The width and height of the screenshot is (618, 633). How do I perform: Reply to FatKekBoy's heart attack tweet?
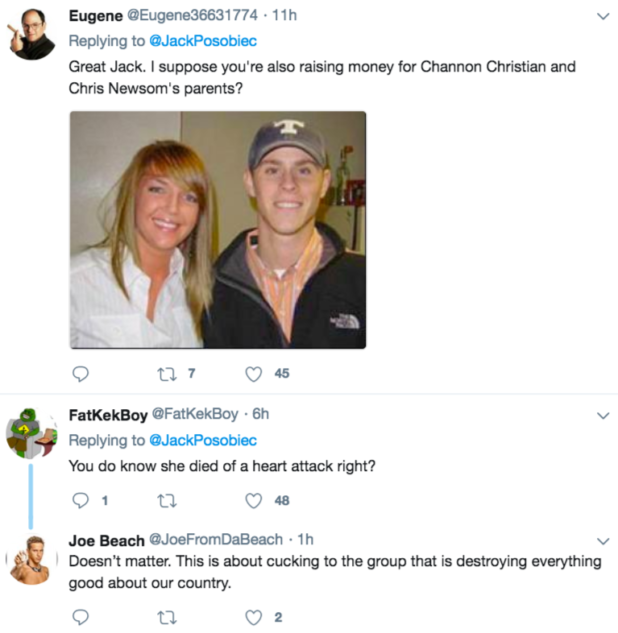click(81, 501)
